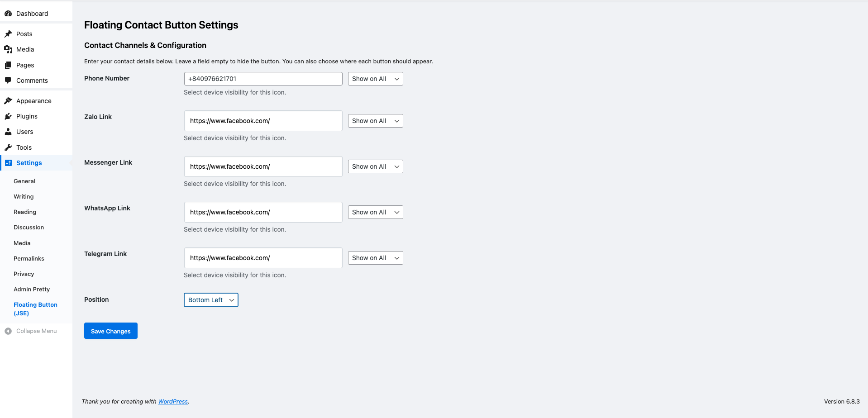868x418 pixels.
Task: Open the Position dropdown set to Bottom Left
Action: (211, 300)
